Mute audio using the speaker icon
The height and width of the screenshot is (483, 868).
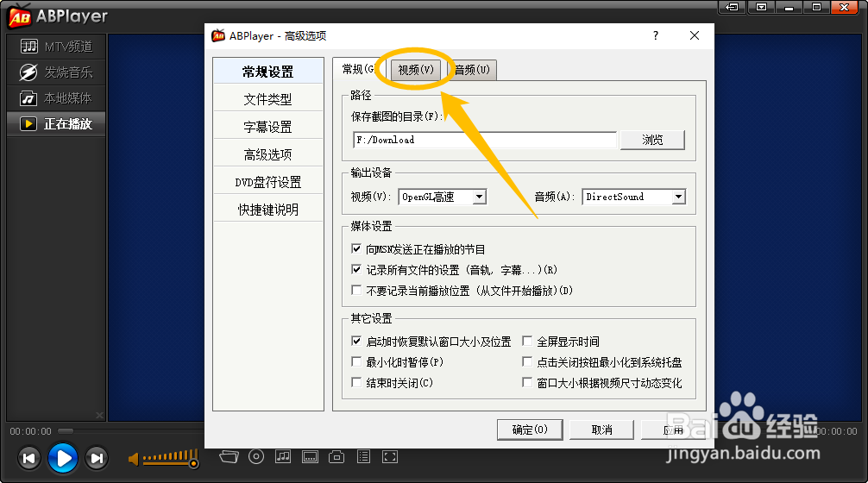tap(134, 459)
